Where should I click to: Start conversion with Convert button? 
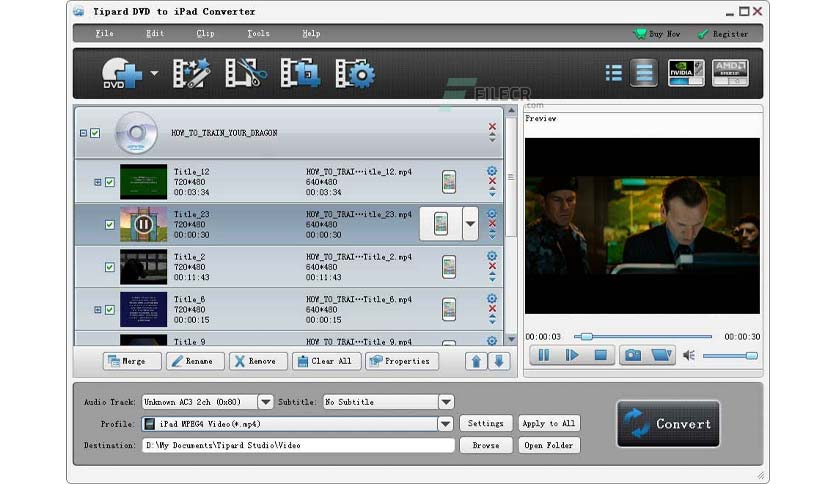point(669,424)
